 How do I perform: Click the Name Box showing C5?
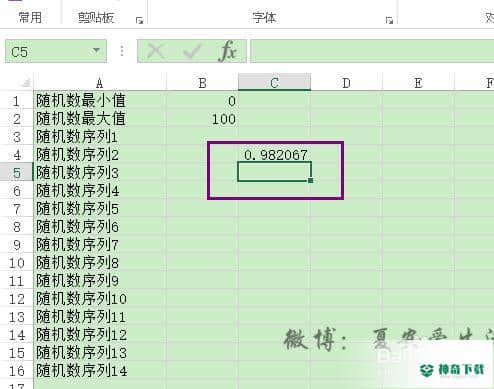(x=56, y=51)
